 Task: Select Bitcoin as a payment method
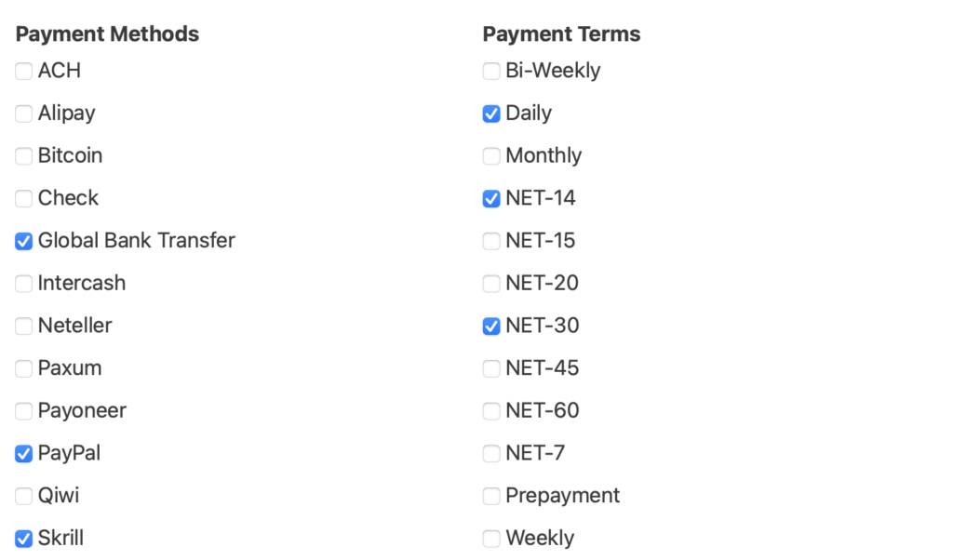[x=24, y=156]
